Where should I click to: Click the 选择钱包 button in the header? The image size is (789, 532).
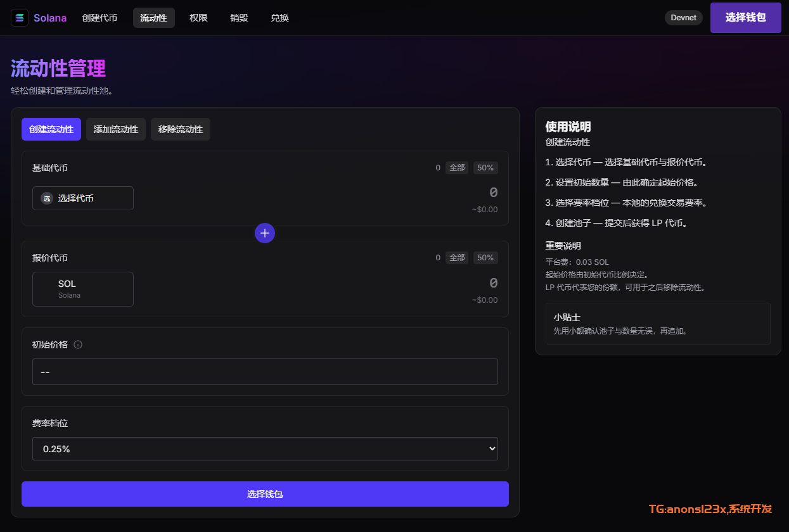745,18
